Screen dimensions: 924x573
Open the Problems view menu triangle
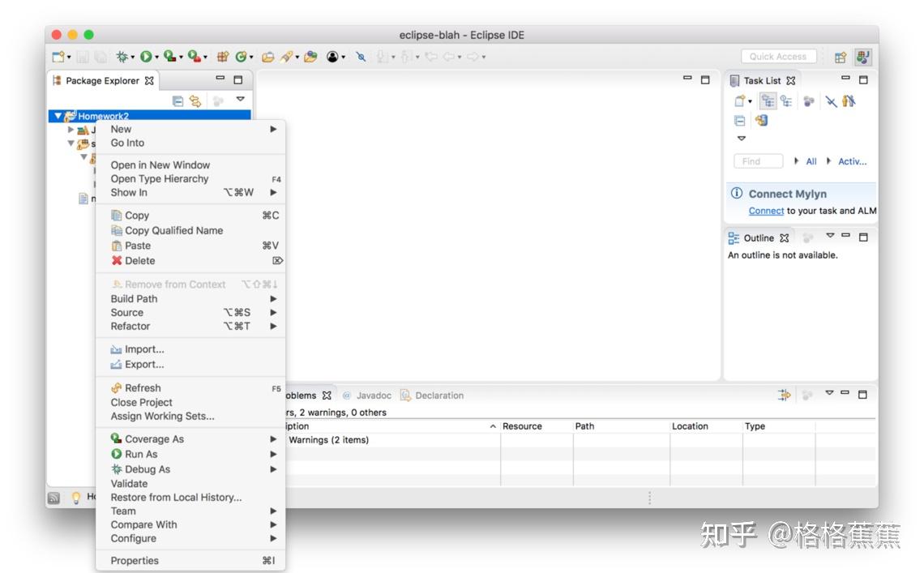point(829,392)
